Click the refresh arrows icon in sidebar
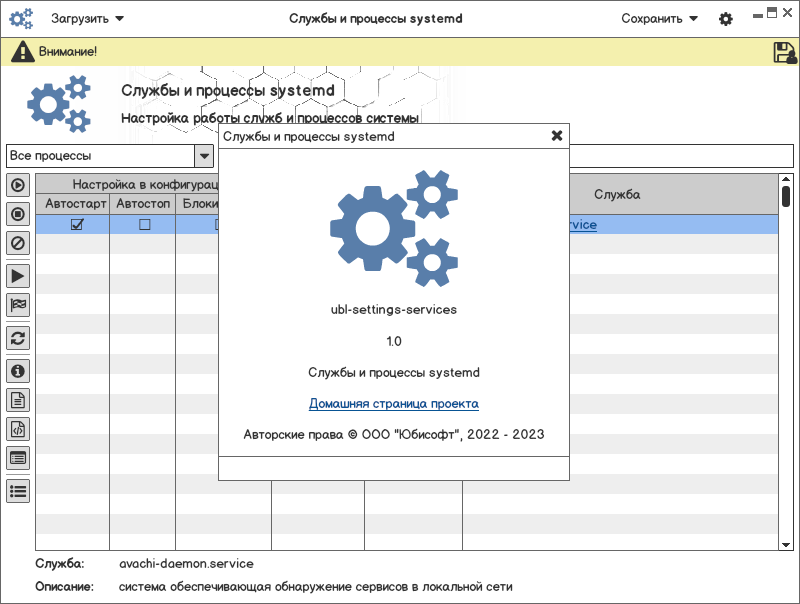Screen dimensions: 800x604 pos(18,338)
